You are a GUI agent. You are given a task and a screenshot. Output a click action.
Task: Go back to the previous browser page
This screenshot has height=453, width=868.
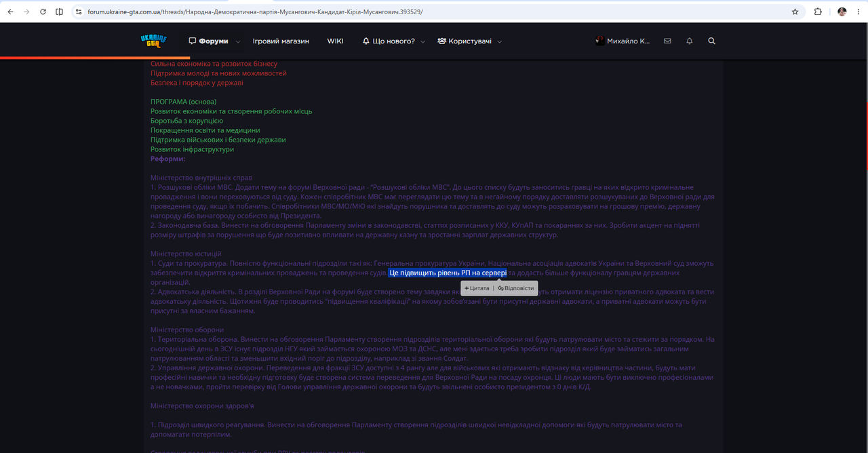click(10, 12)
